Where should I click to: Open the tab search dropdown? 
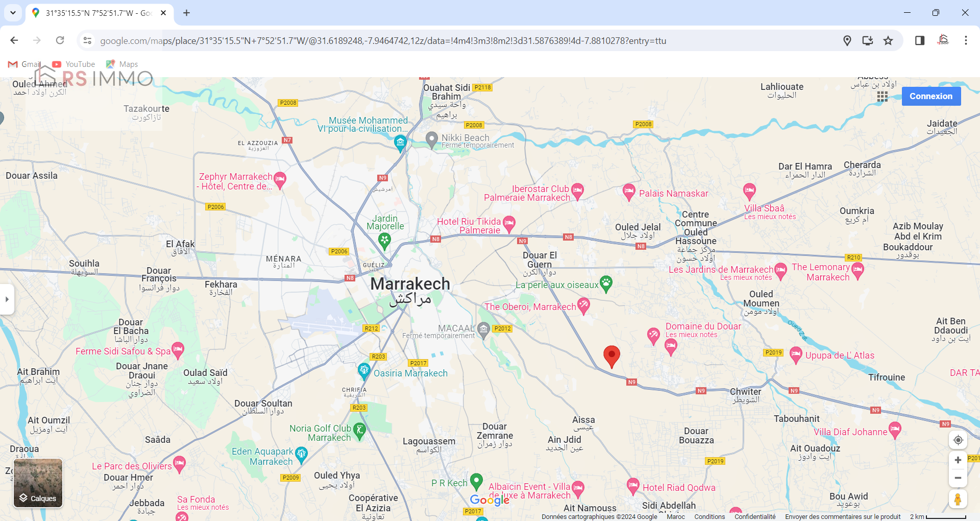click(x=13, y=13)
